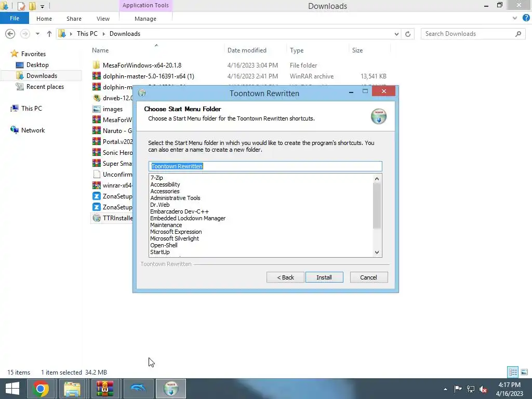Image resolution: width=532 pixels, height=399 pixels.
Task: Select the images file icon
Action: pos(97,109)
